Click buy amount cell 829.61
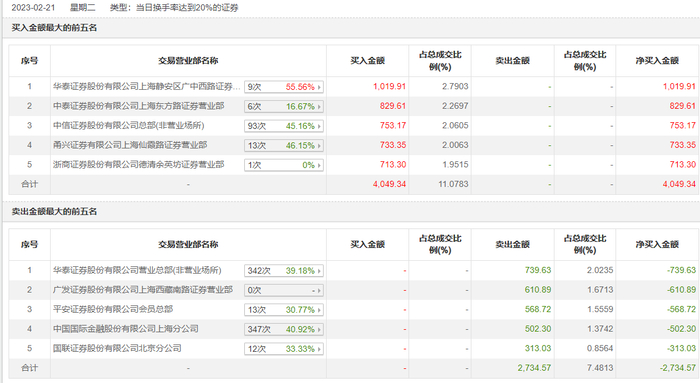This screenshot has height=383, width=700. 393,106
